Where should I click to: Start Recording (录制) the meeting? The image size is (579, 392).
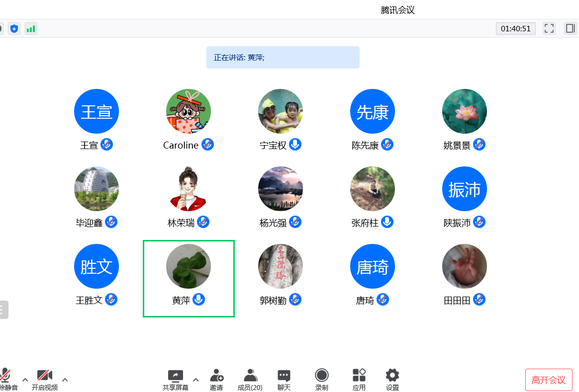[x=322, y=380]
